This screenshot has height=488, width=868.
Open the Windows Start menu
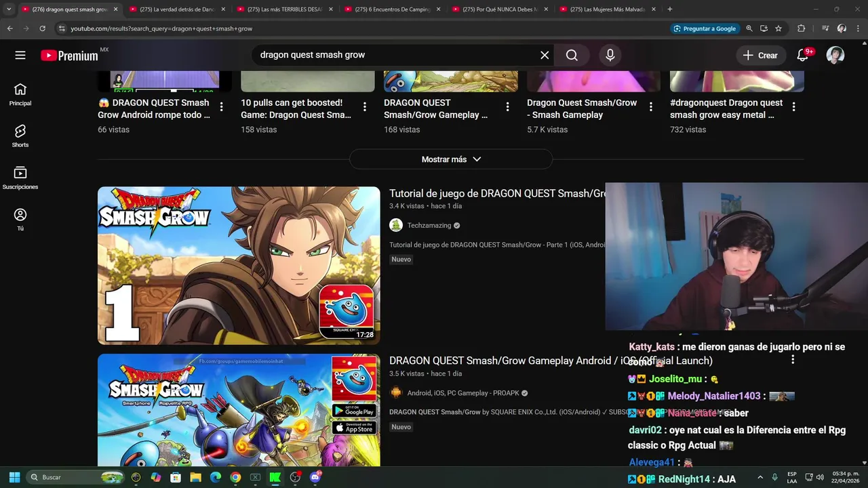[14, 477]
